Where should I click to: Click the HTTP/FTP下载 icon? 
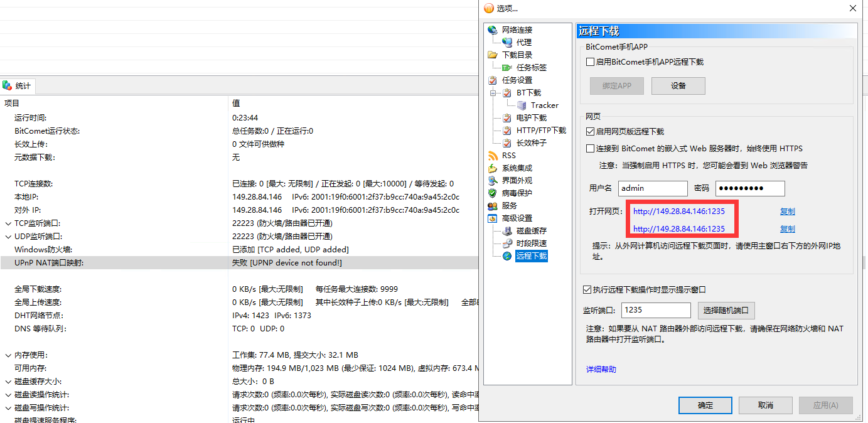tap(507, 131)
